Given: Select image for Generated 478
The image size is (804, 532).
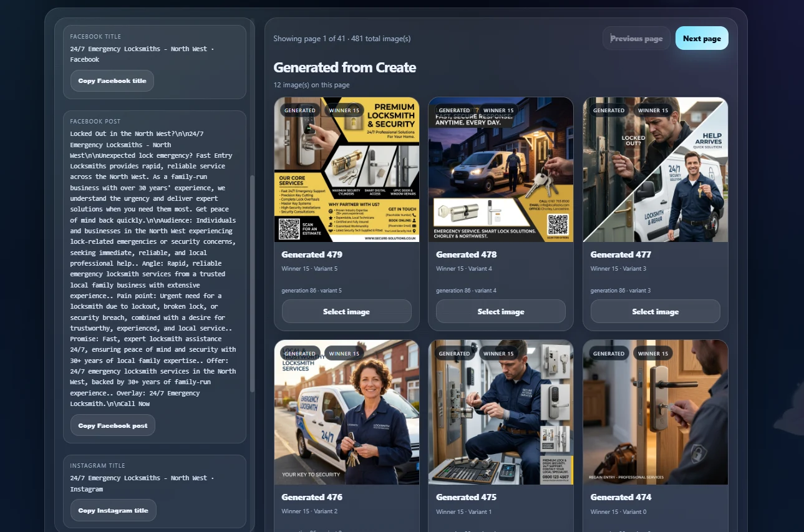Looking at the screenshot, I should [501, 311].
